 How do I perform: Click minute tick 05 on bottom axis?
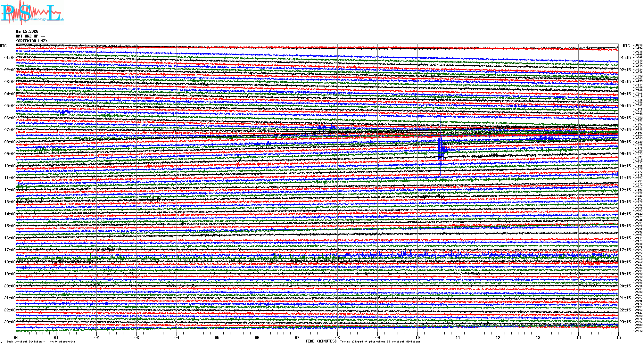(217, 337)
